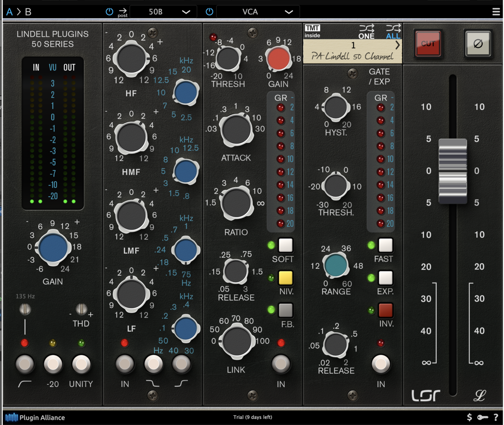Click the red CUT button
The width and height of the screenshot is (504, 425).
tap(428, 44)
